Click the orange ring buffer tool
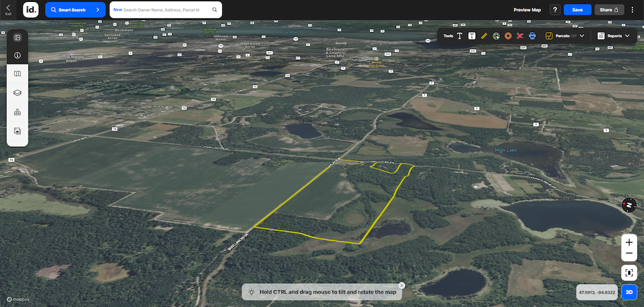The image size is (644, 307). click(x=508, y=36)
